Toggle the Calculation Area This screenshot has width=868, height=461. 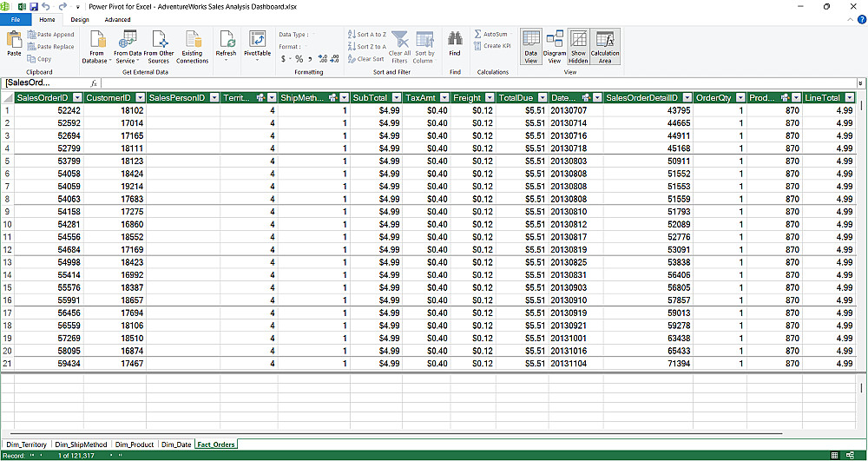tap(605, 47)
